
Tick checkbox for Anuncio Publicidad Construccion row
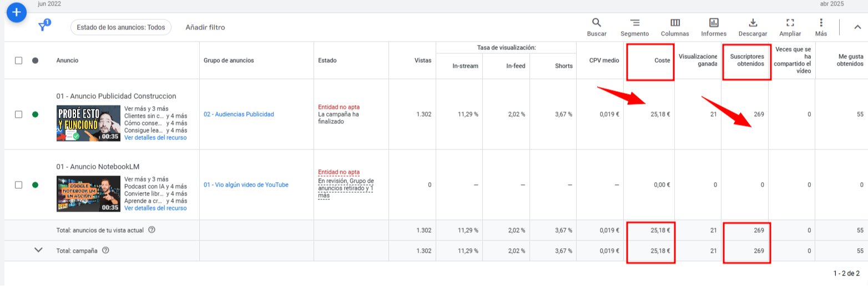pos(19,114)
